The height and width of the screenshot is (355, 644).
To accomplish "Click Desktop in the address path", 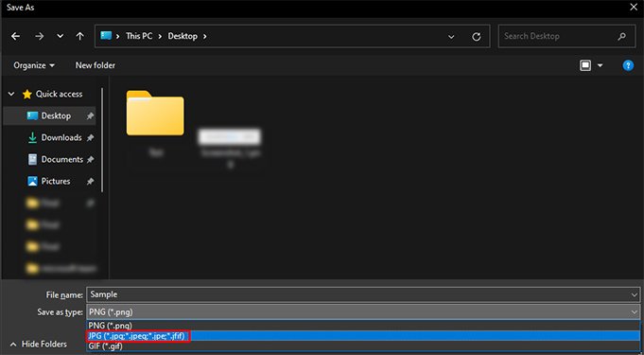I will (x=183, y=36).
